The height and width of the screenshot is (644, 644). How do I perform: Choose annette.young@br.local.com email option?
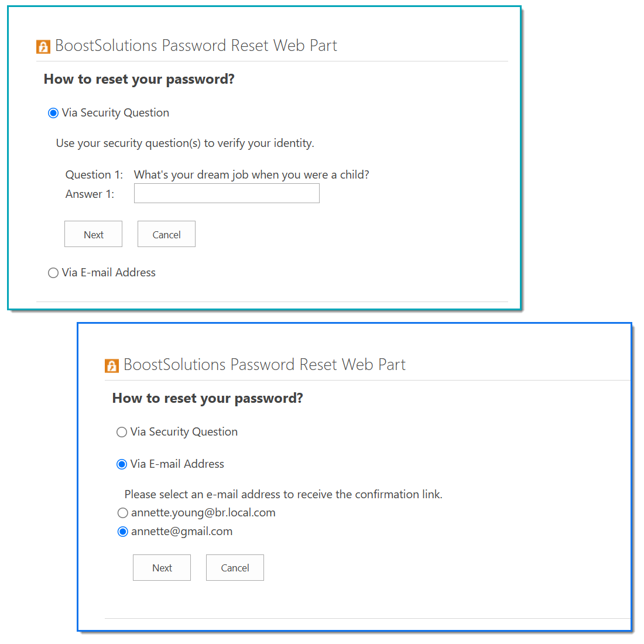pos(123,513)
